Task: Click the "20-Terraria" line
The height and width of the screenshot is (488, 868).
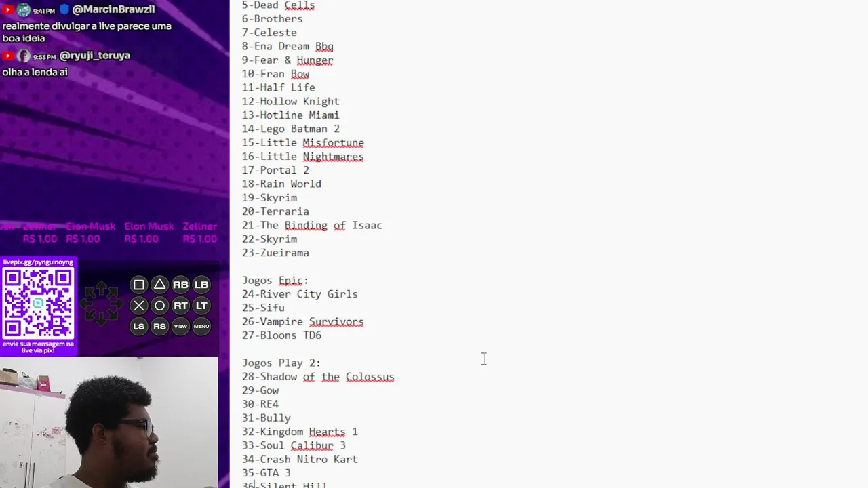Action: (275, 211)
